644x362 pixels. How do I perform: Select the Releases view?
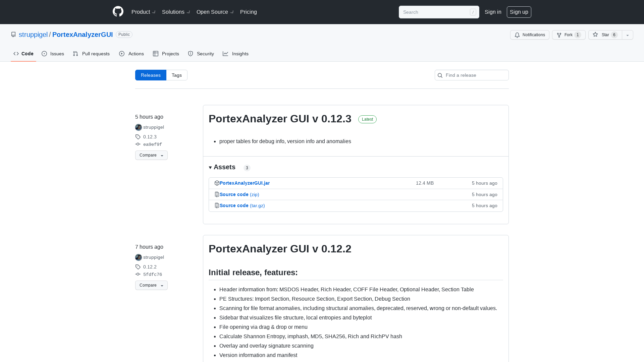(x=151, y=75)
